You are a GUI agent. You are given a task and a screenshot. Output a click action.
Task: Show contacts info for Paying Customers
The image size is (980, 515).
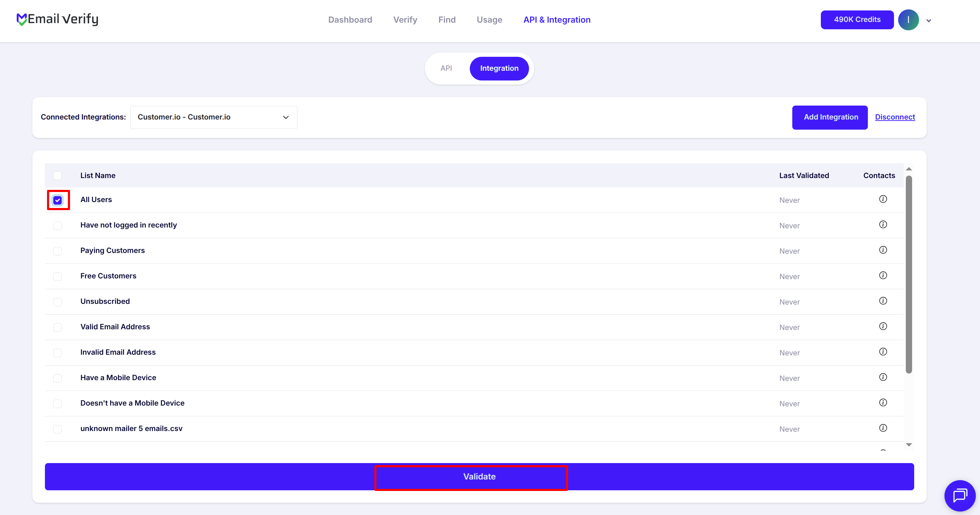pos(883,250)
